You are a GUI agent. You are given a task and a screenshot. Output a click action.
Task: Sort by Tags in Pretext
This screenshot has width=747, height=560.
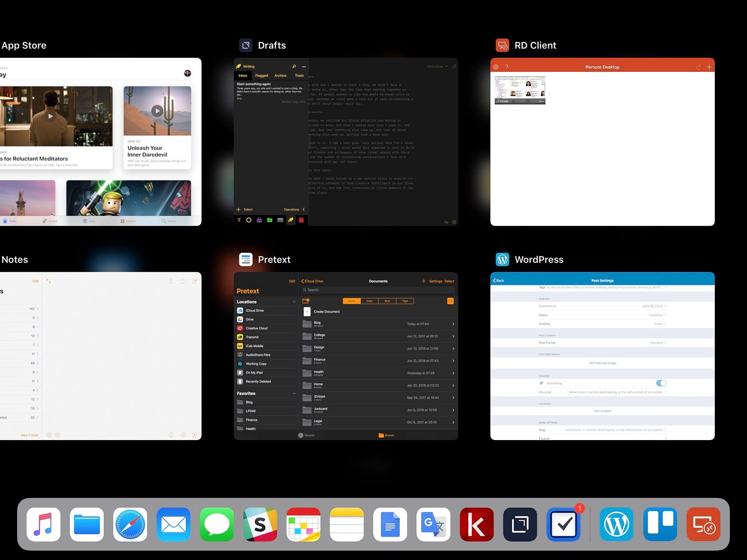point(405,301)
